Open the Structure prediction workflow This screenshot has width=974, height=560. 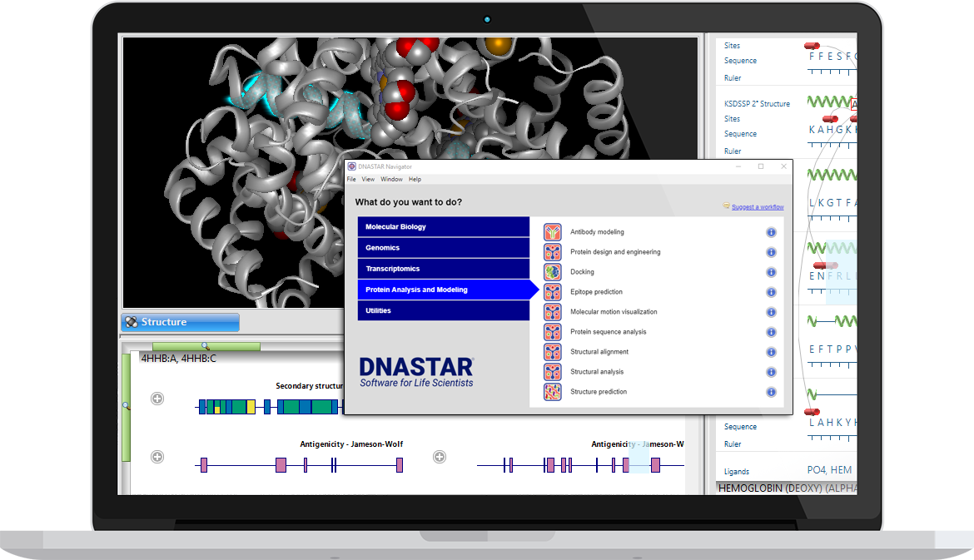click(x=599, y=392)
